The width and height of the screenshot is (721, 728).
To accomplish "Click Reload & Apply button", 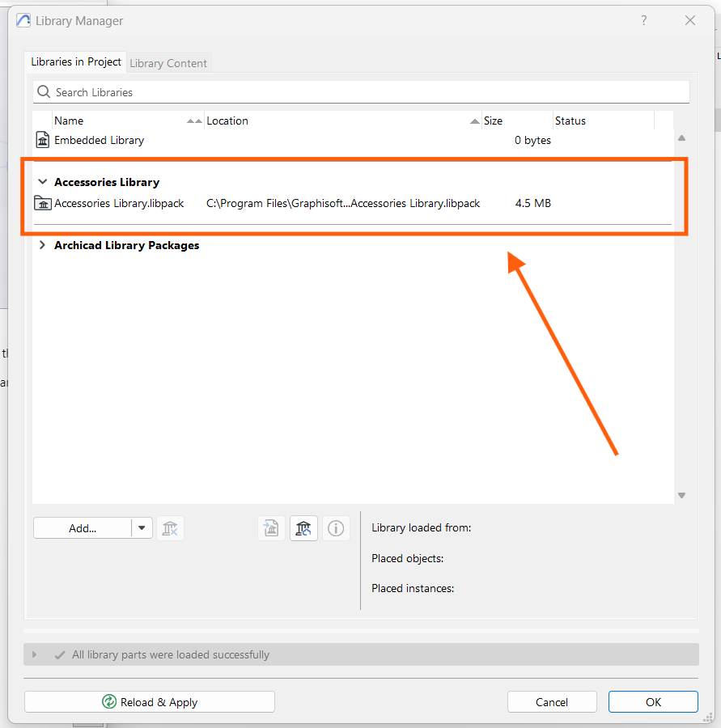I will pos(150,701).
